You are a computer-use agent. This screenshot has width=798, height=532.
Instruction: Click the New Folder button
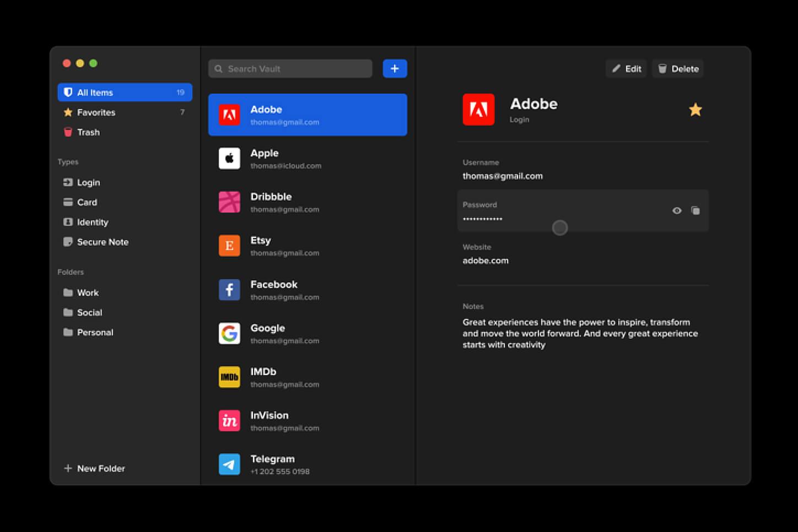click(94, 468)
